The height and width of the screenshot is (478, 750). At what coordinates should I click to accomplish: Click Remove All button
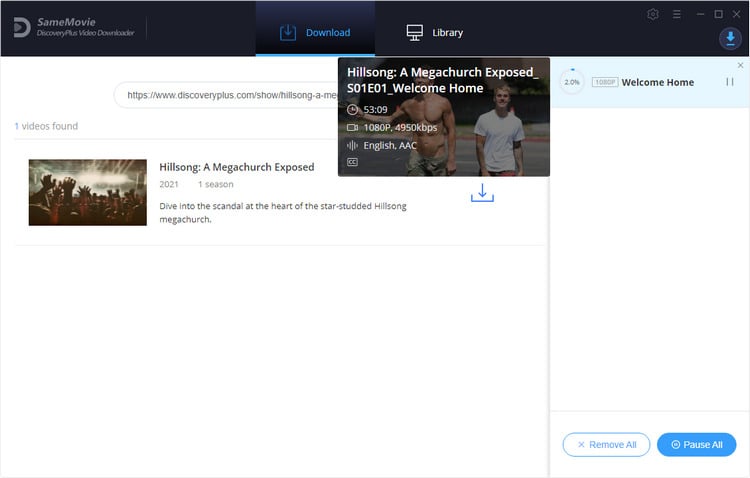click(x=606, y=445)
